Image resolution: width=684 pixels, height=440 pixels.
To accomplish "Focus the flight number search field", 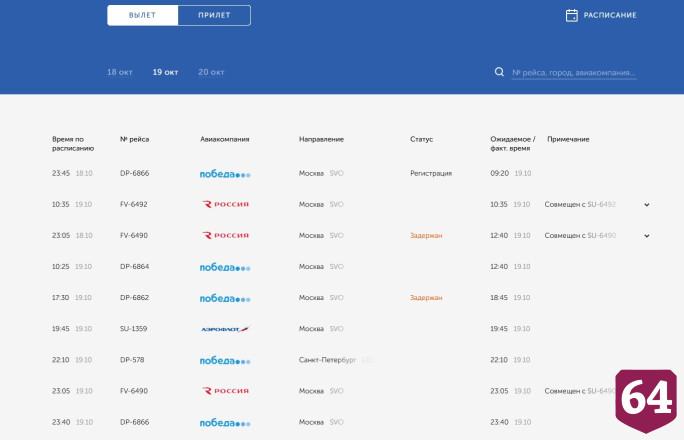I will [x=574, y=73].
